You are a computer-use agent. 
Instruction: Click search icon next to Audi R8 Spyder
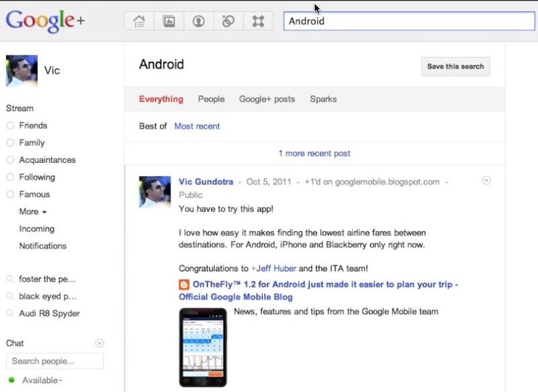(x=10, y=314)
